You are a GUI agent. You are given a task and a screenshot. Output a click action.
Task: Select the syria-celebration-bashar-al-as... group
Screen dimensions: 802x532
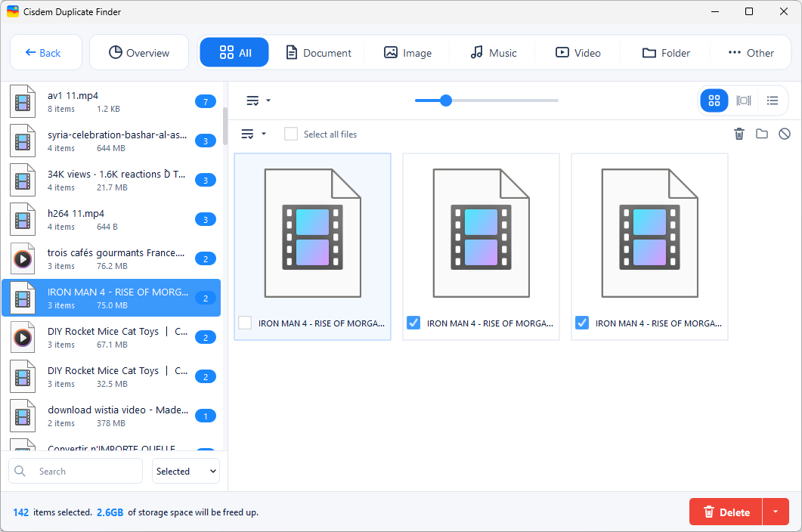click(112, 141)
